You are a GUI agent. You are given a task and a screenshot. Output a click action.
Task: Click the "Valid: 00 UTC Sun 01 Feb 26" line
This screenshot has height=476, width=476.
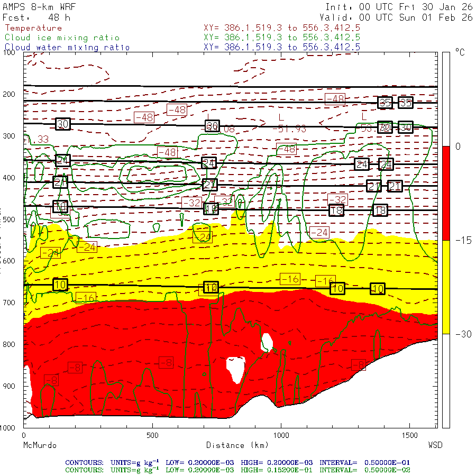[396, 17]
